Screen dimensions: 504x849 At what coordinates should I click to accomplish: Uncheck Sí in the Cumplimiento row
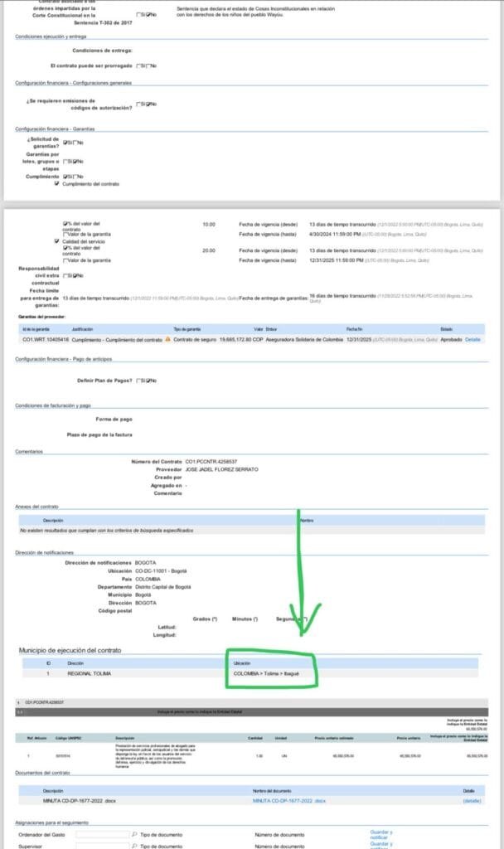coord(65,177)
